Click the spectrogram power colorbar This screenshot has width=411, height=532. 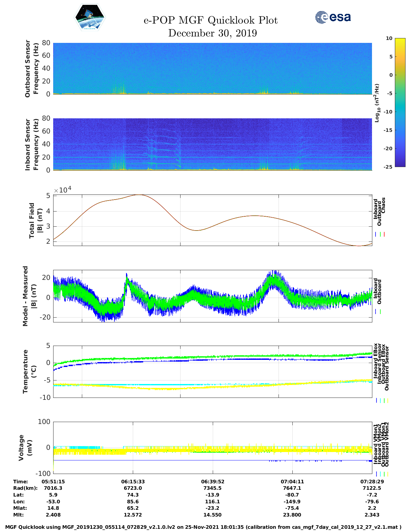pyautogui.click(x=391, y=102)
